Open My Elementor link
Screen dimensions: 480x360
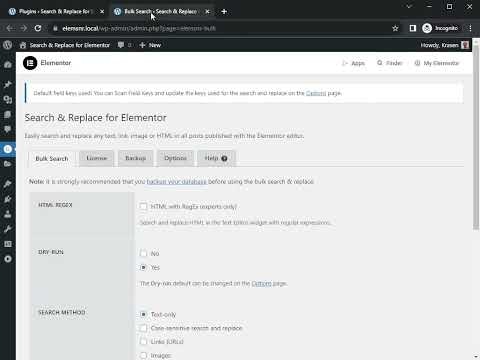pyautogui.click(x=437, y=63)
